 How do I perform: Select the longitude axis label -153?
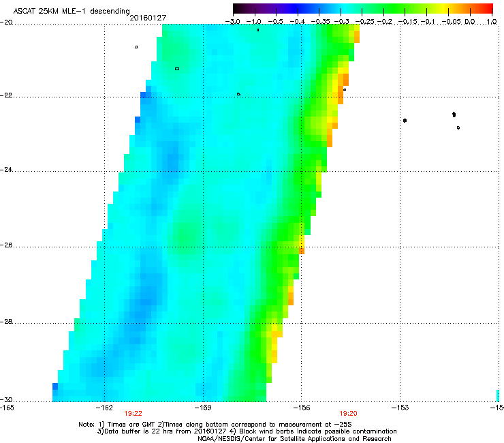[x=400, y=408]
